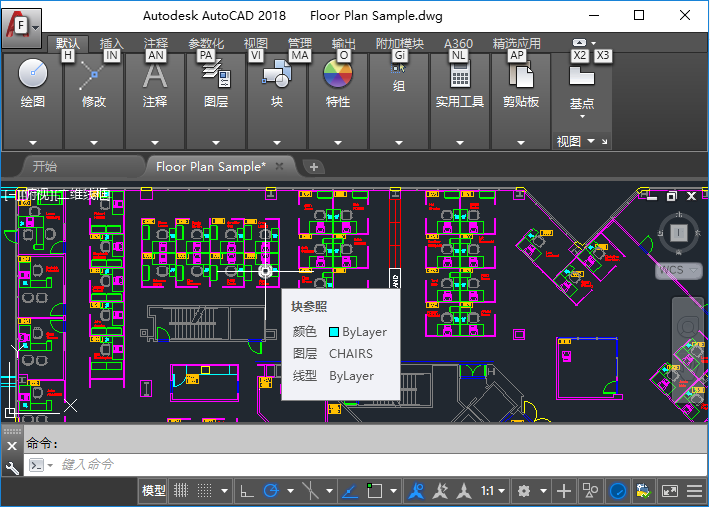The image size is (710, 507).
Task: Click the isolate objects status icon
Action: (x=590, y=491)
